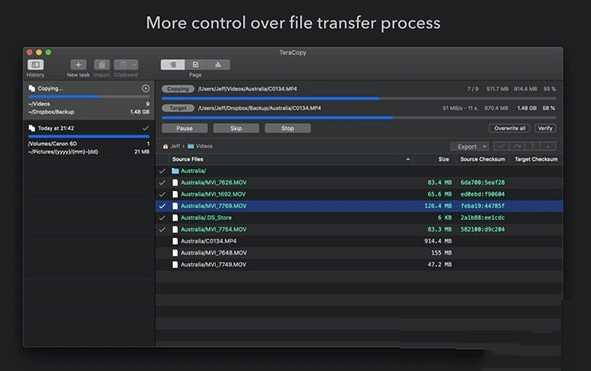Click the sort arrow in Source Files header

408,159
